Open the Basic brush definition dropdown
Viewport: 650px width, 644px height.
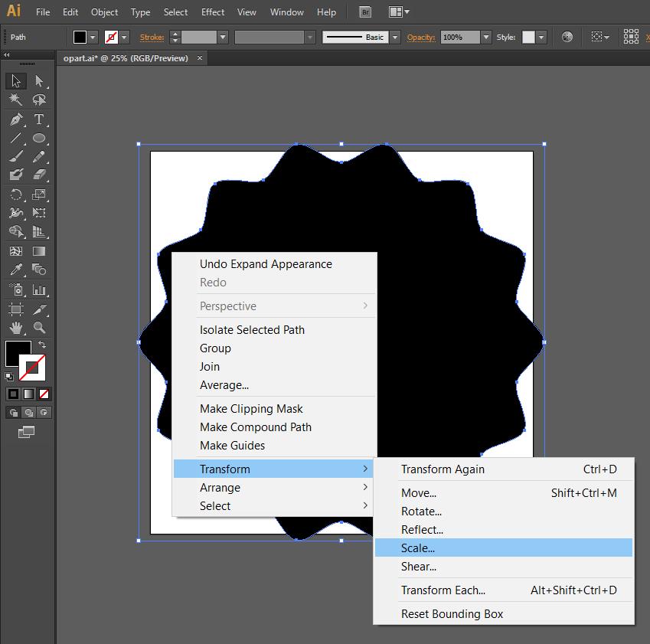click(x=395, y=37)
